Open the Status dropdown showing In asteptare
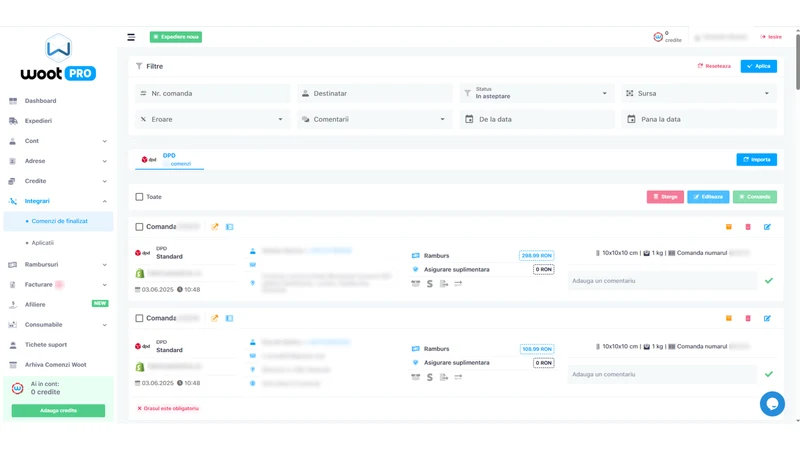The height and width of the screenshot is (450, 800). (x=537, y=93)
